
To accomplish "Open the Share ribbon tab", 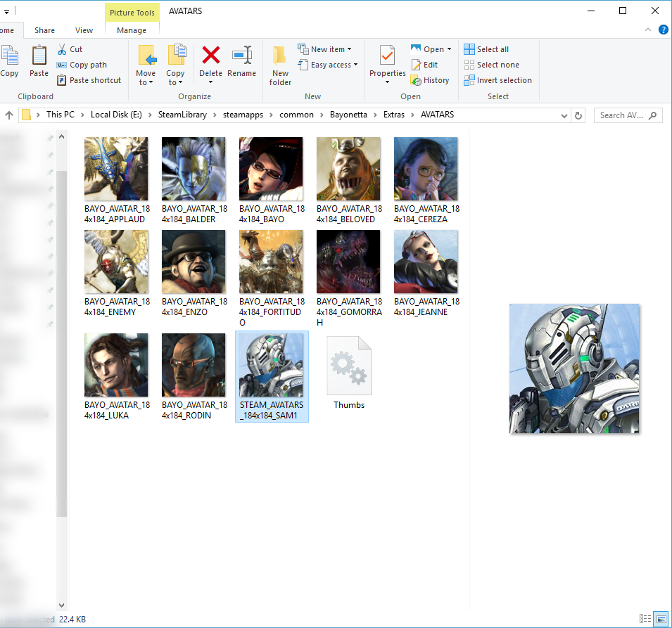I will [x=44, y=30].
